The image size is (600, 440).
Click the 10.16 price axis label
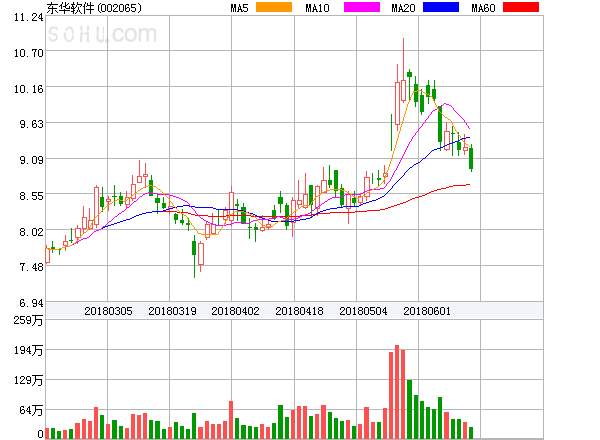point(28,89)
